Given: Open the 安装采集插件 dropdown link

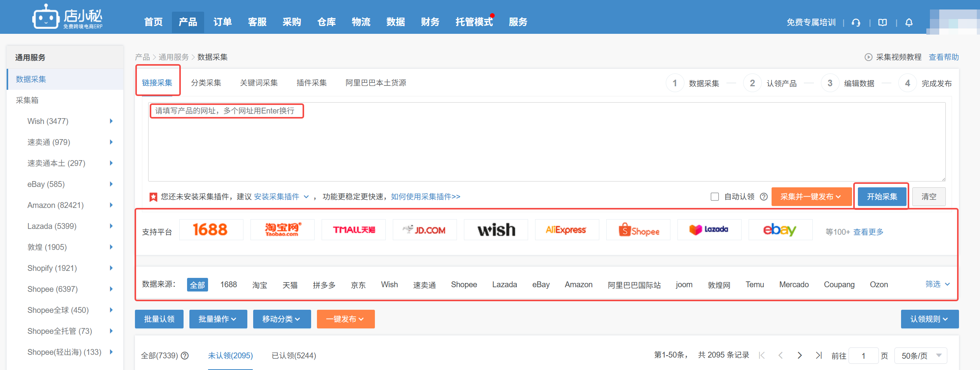Looking at the screenshot, I should coord(282,197).
